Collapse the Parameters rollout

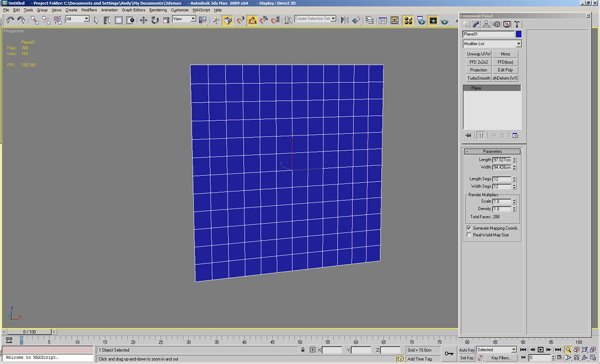pyautogui.click(x=493, y=152)
